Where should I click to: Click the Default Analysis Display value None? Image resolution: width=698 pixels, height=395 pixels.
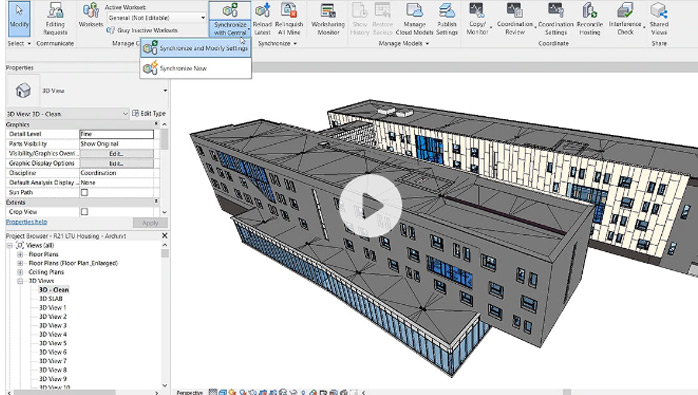click(117, 183)
